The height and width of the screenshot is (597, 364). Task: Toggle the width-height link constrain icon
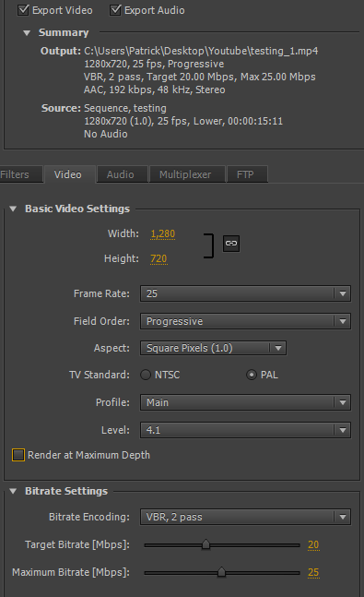231,244
